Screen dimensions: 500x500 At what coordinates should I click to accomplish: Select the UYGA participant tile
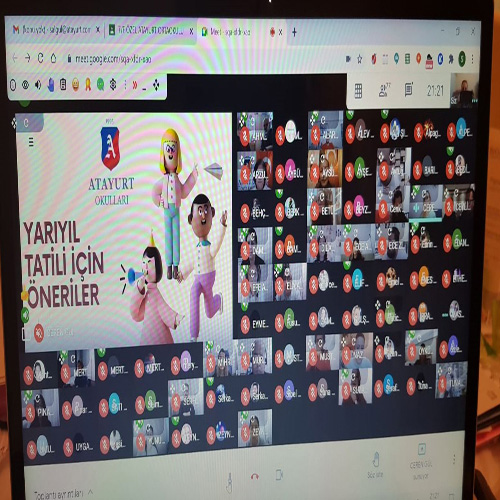point(79,446)
